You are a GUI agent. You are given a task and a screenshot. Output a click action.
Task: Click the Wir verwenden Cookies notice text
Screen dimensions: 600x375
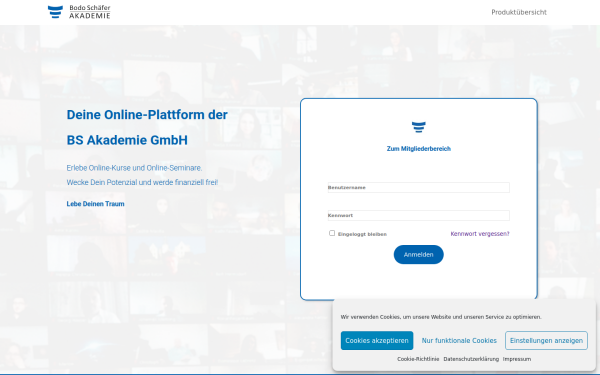(x=441, y=317)
